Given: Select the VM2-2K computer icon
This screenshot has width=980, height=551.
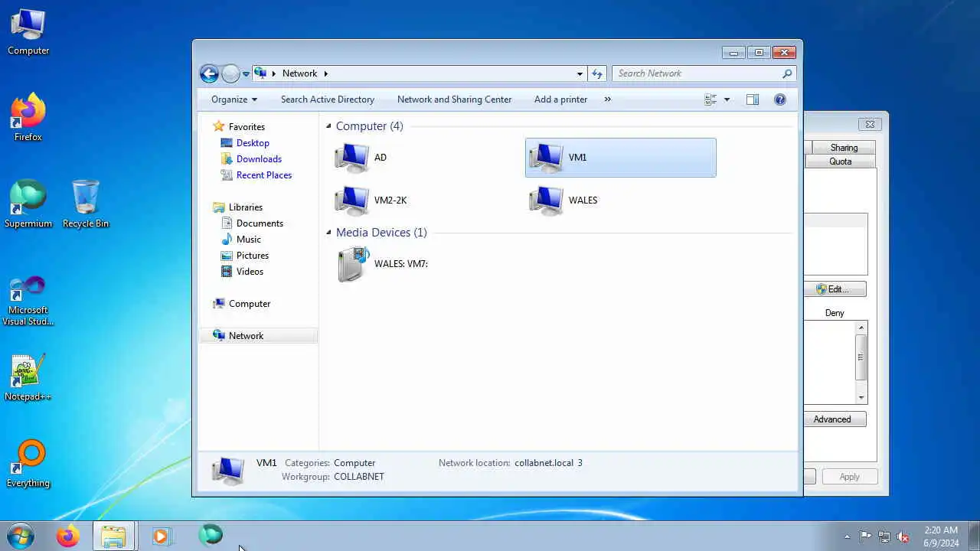Looking at the screenshot, I should pos(352,201).
